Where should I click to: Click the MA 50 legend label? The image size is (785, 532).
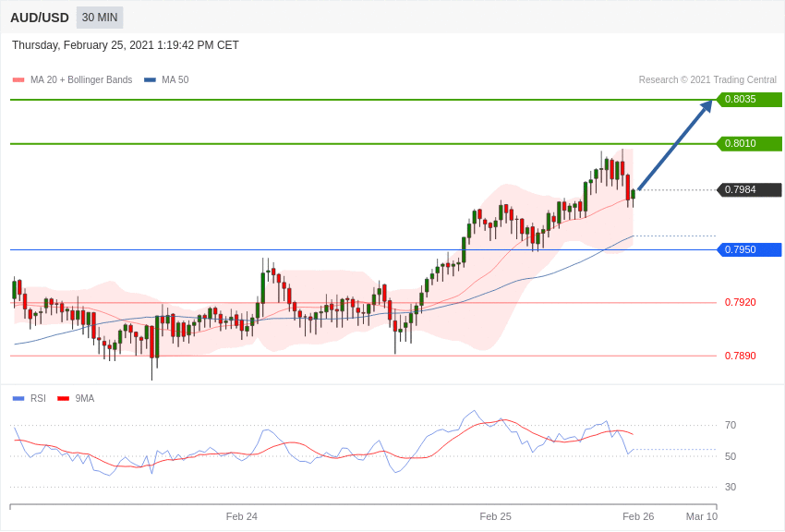pos(175,79)
